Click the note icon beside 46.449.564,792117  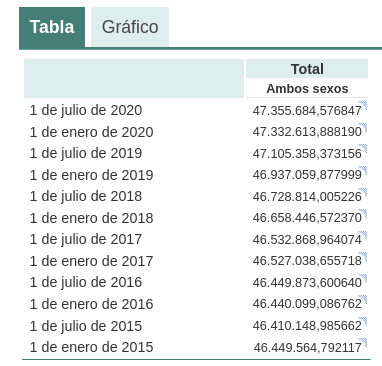363,343
